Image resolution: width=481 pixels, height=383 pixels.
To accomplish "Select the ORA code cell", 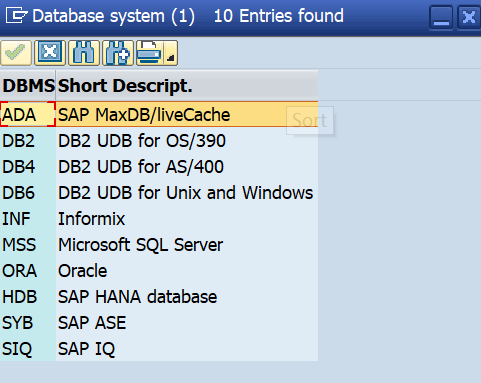I will pyautogui.click(x=28, y=271).
